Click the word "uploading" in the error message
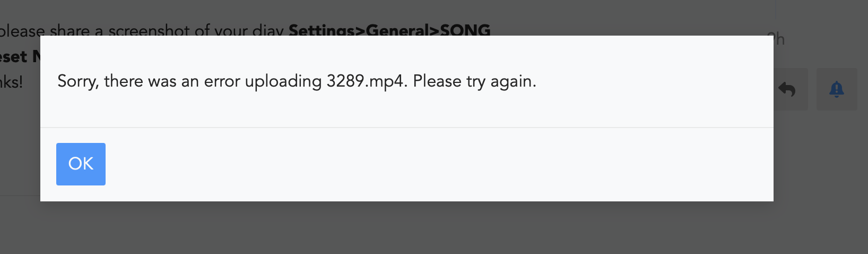The image size is (868, 254). click(x=283, y=81)
